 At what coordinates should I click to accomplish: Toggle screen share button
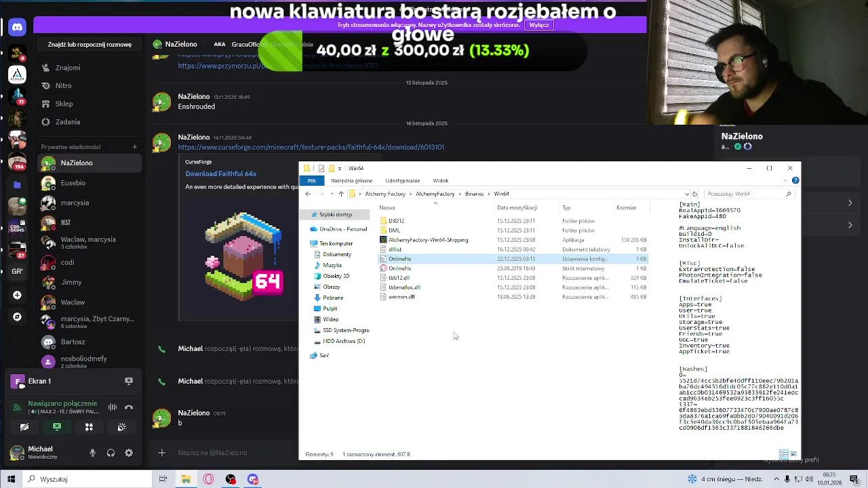click(x=57, y=427)
